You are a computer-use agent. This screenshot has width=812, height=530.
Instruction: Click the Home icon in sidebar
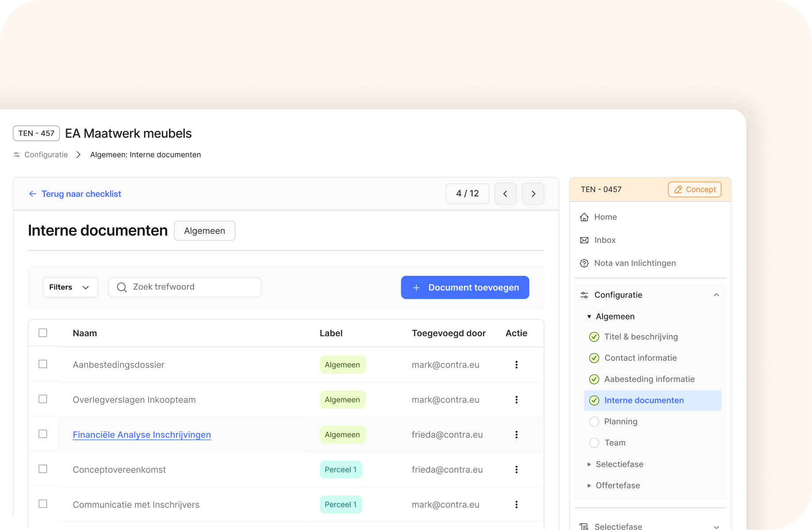(x=584, y=217)
